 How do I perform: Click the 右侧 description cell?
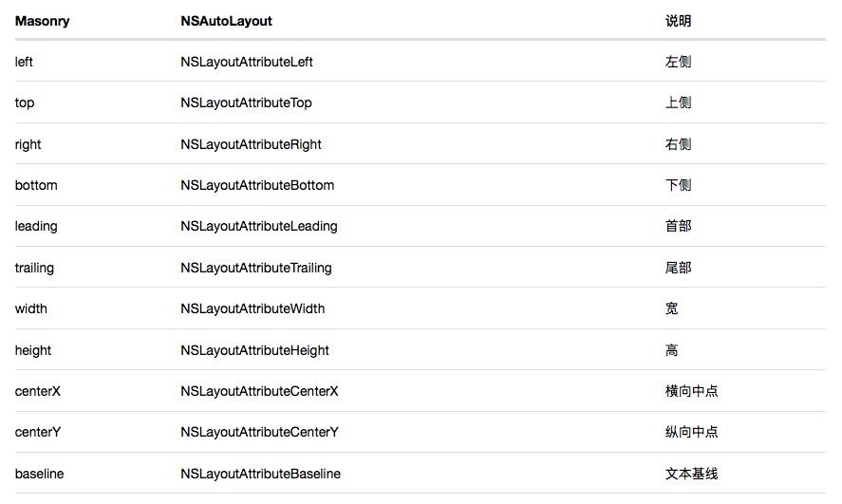pyautogui.click(x=678, y=144)
